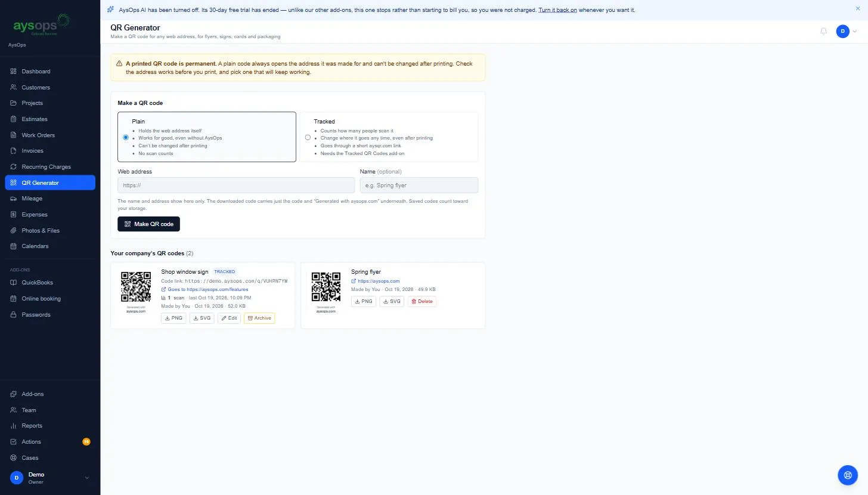Open Work Orders
This screenshot has height=495, width=868.
[50, 135]
